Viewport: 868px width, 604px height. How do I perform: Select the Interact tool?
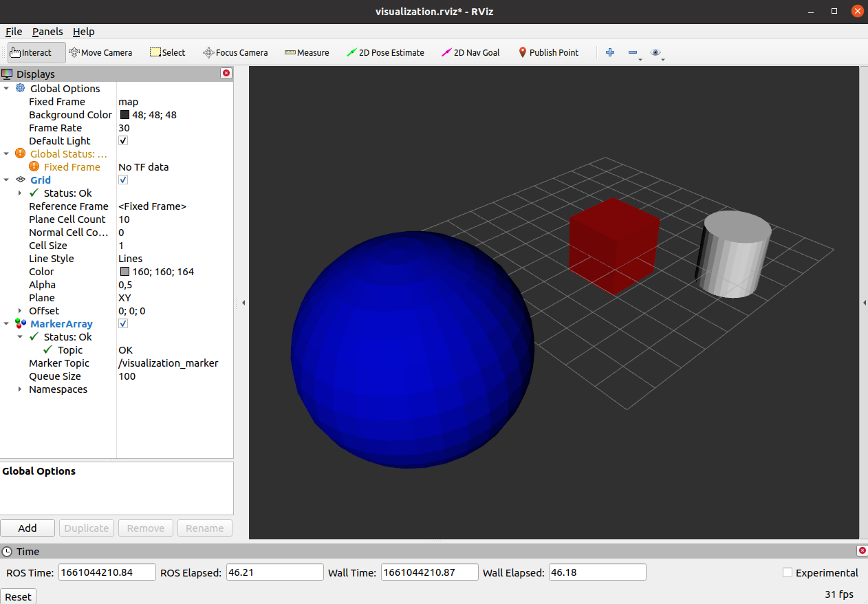tap(36, 52)
